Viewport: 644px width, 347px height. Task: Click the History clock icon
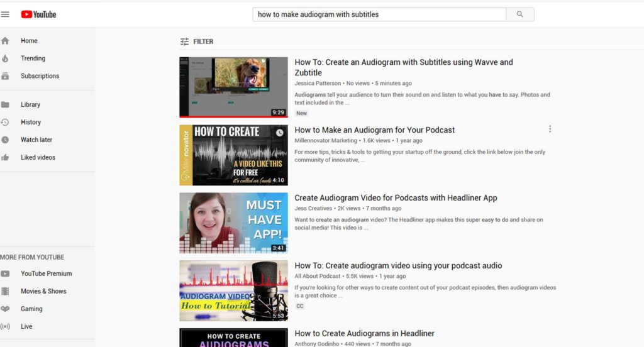click(5, 122)
